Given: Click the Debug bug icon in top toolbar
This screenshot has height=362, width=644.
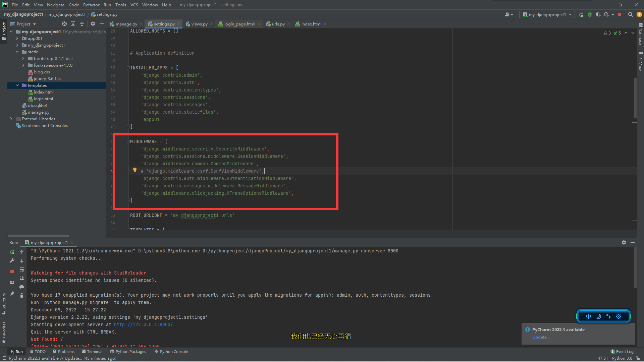Looking at the screenshot, I should [590, 14].
